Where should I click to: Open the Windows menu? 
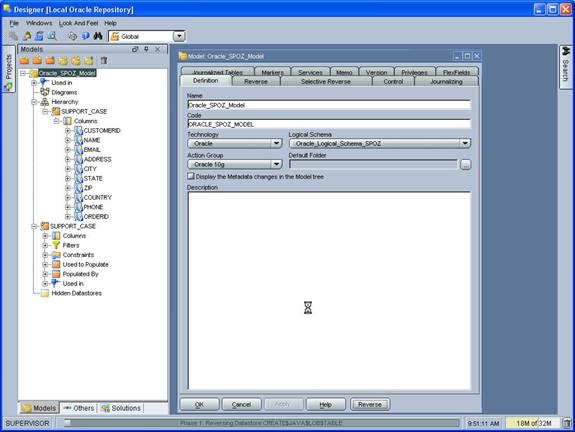[39, 23]
